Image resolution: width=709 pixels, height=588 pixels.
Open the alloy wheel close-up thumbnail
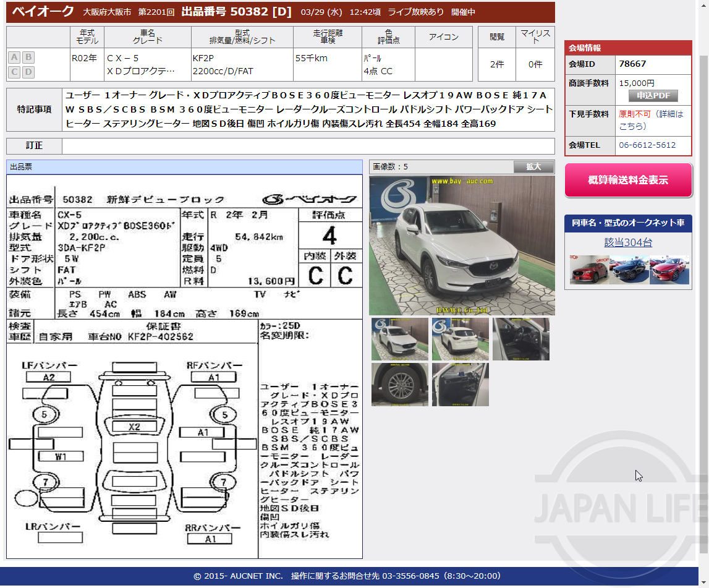pyautogui.click(x=399, y=385)
